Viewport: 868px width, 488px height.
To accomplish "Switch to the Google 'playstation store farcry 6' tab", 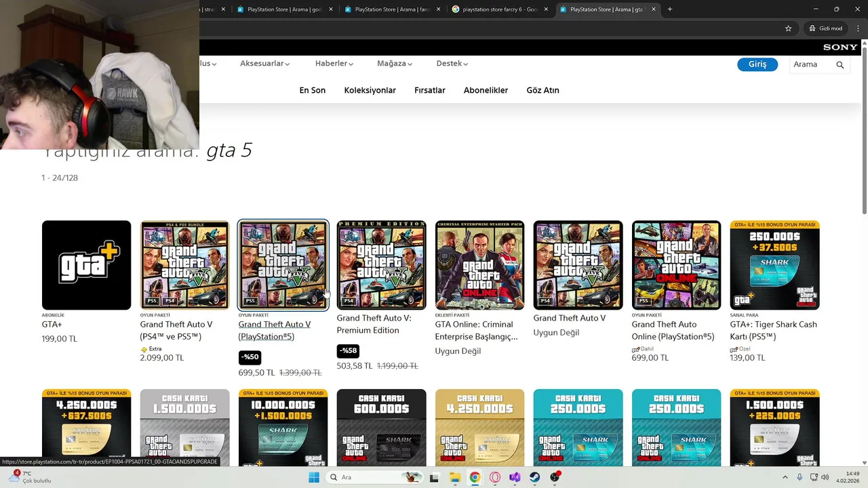I will (x=501, y=9).
